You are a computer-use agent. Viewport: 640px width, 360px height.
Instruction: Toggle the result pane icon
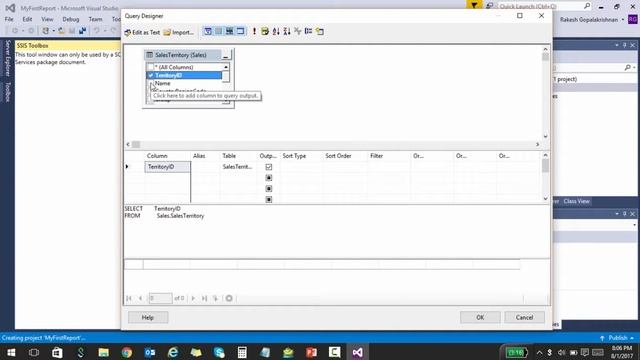240,31
